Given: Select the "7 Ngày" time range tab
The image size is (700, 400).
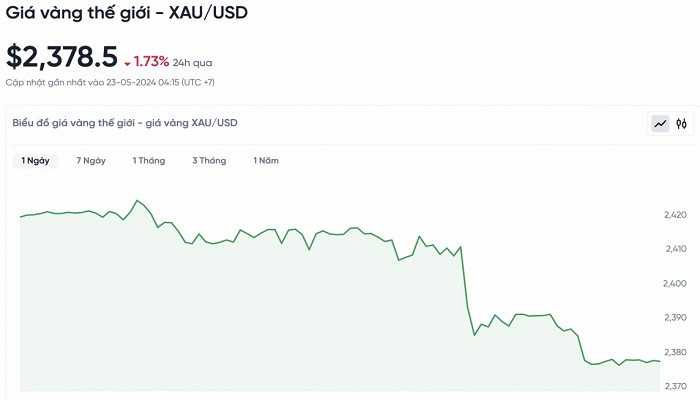Looking at the screenshot, I should 91,160.
